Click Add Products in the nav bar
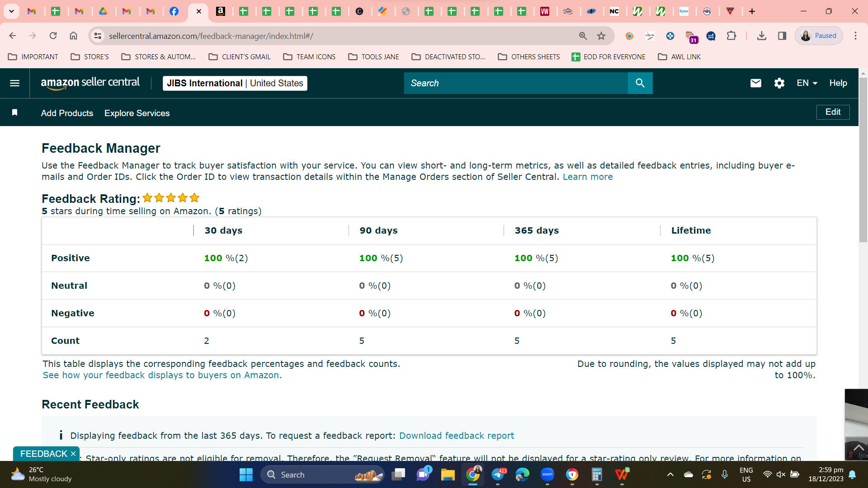This screenshot has width=868, height=488. tap(67, 113)
